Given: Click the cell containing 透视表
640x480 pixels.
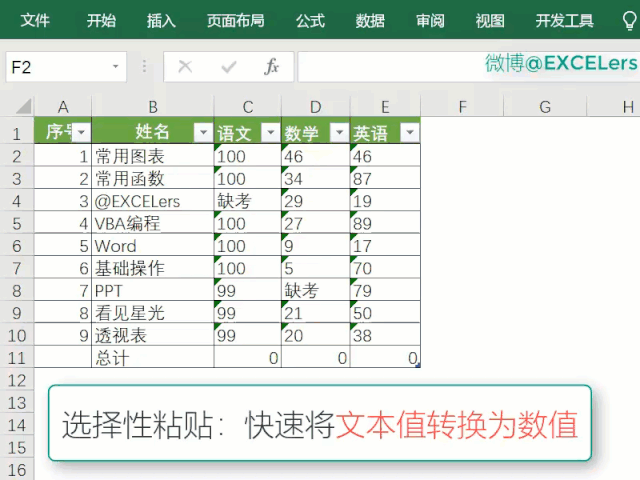Looking at the screenshot, I should [153, 335].
